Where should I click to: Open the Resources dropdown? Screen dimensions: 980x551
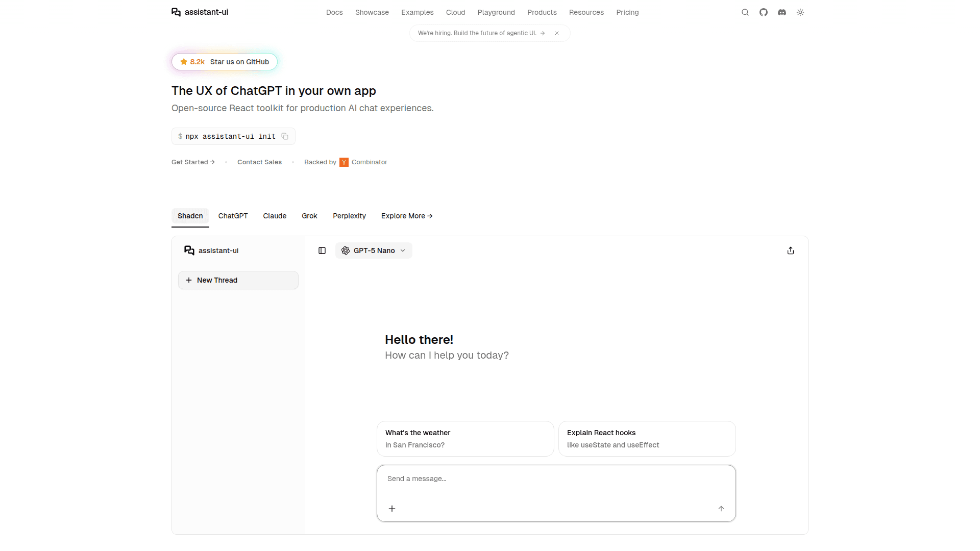point(586,12)
